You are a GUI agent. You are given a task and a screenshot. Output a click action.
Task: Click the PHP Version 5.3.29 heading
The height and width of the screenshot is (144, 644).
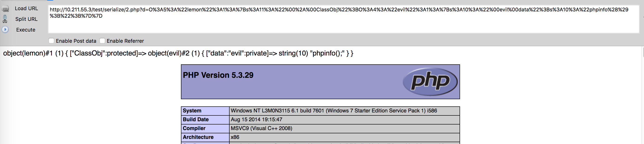pyautogui.click(x=218, y=75)
